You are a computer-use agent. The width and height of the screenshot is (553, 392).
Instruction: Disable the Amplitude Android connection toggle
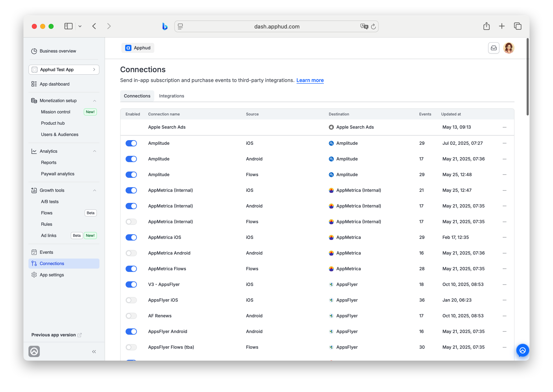pyautogui.click(x=131, y=159)
